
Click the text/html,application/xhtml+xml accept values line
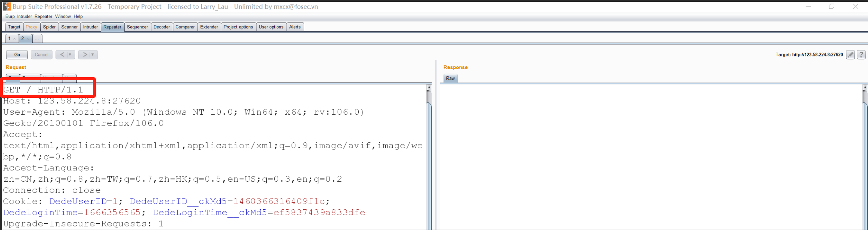point(213,146)
